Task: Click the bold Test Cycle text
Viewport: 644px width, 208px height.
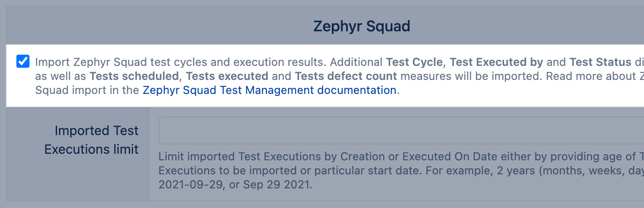Action: pyautogui.click(x=414, y=62)
